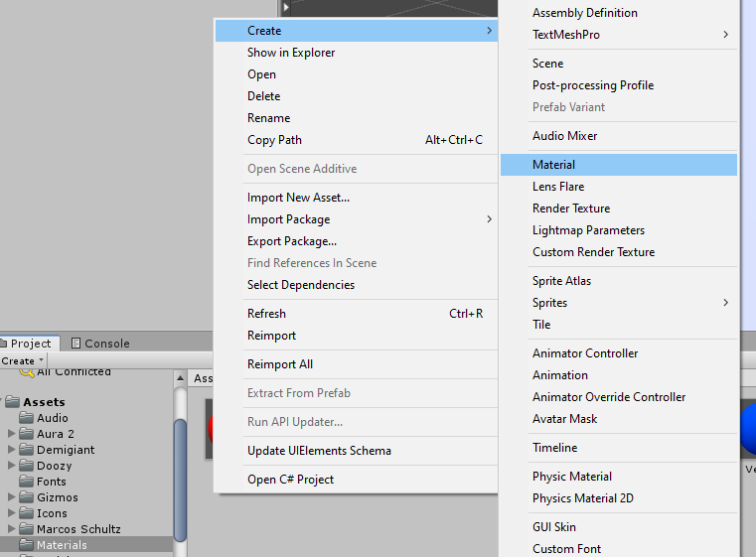Create an Animator Controller
756x557 pixels.
[x=619, y=353]
